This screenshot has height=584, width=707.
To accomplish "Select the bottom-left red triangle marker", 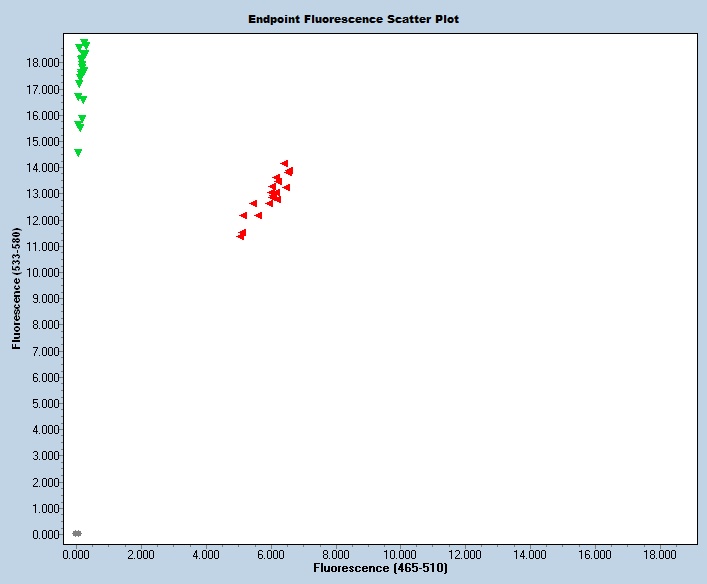I will [240, 236].
